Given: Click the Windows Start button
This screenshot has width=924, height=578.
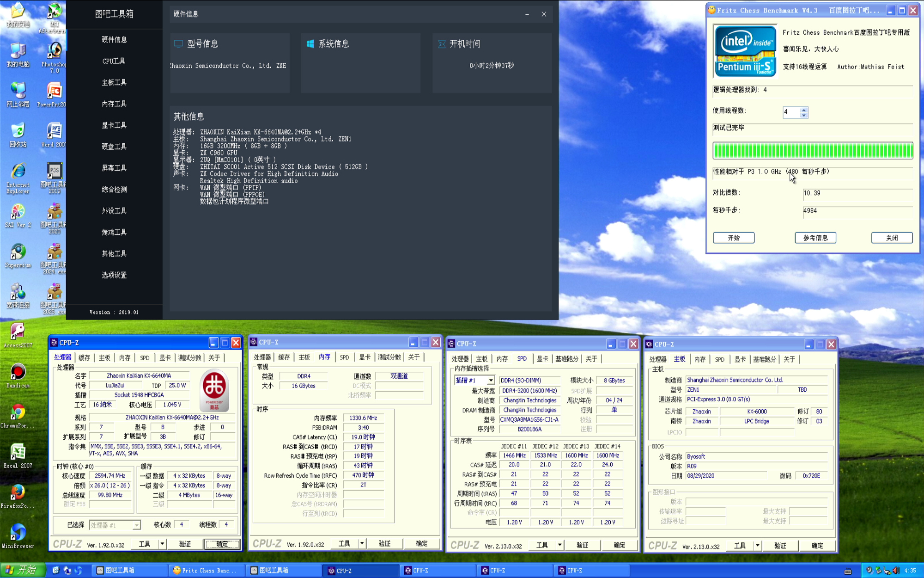Looking at the screenshot, I should (x=23, y=570).
